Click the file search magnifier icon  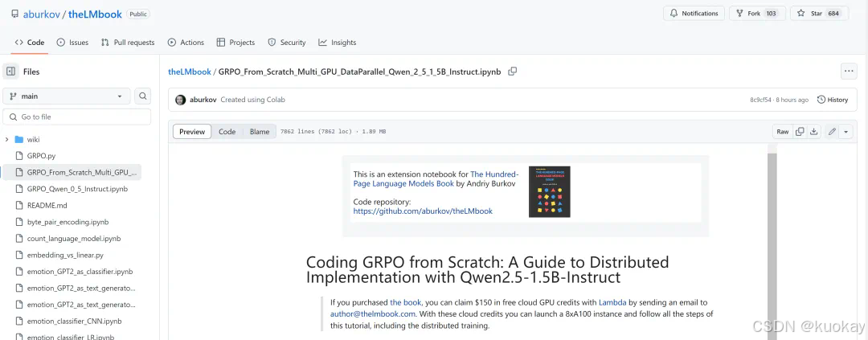[143, 96]
